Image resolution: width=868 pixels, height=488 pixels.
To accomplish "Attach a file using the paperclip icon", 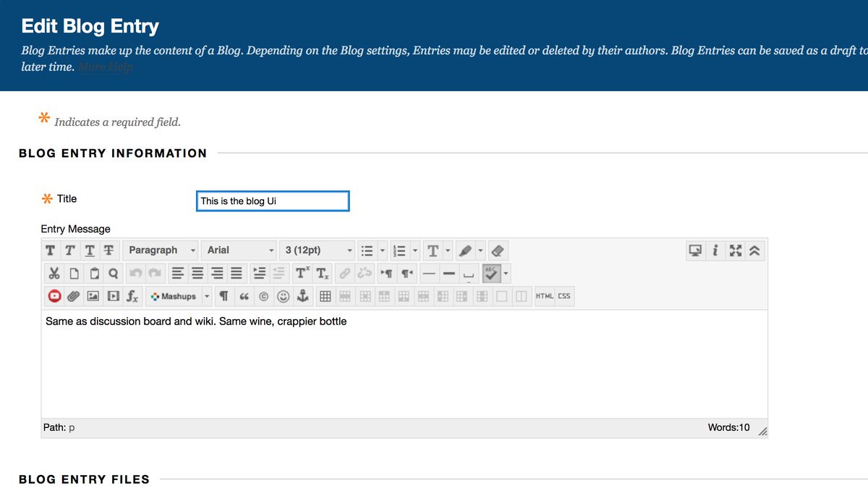I will [73, 296].
